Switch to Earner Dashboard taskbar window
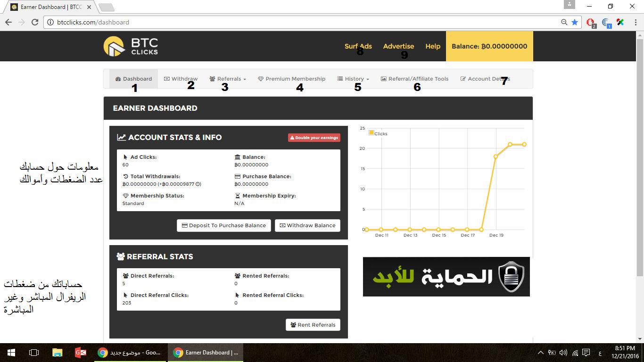 click(206, 353)
